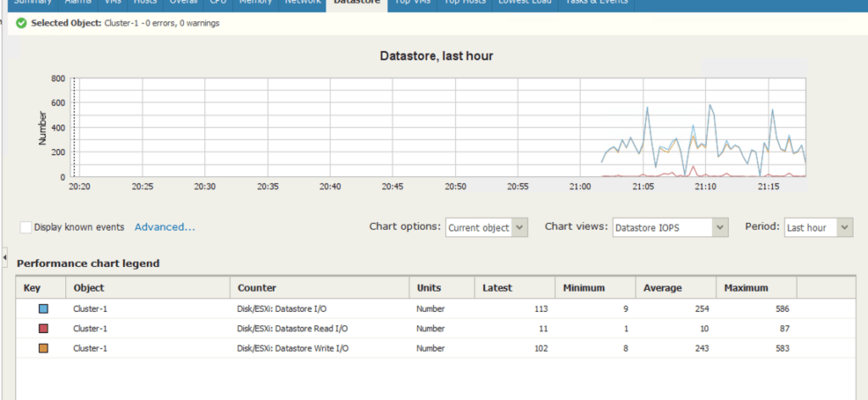
Task: Switch to the Memory tab
Action: point(255,3)
